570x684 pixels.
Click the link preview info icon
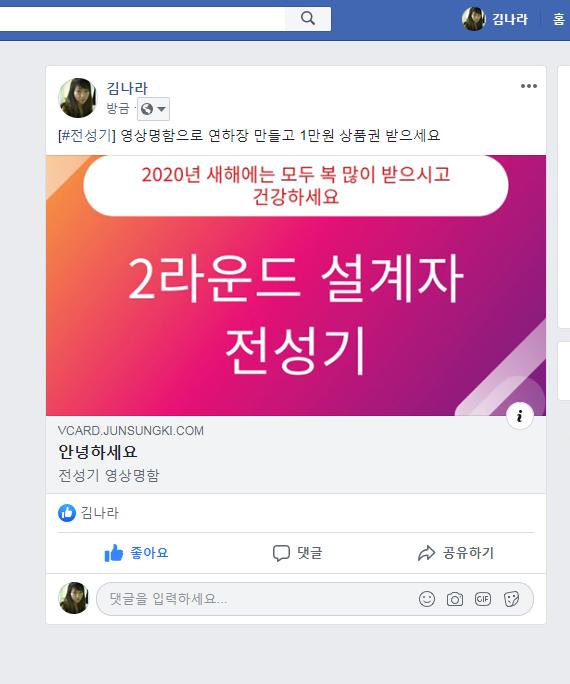519,416
